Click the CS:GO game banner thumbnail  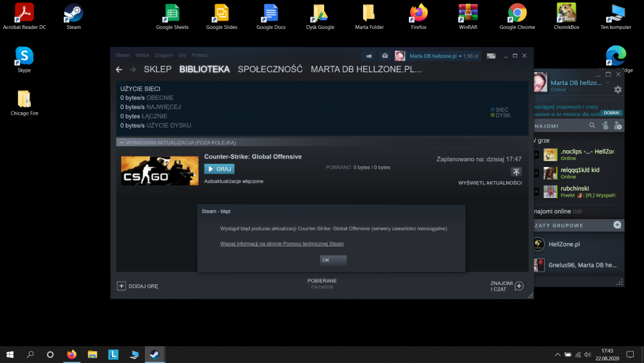[x=159, y=171]
